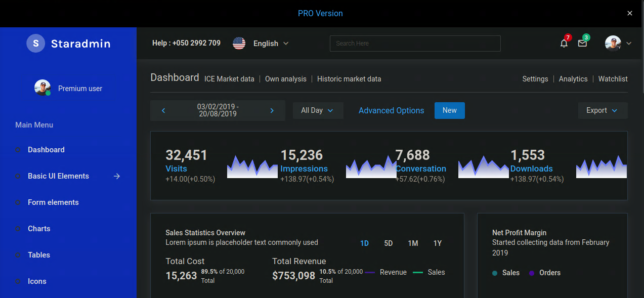Click the Staradmin logo circle
644x298 pixels.
coord(35,44)
